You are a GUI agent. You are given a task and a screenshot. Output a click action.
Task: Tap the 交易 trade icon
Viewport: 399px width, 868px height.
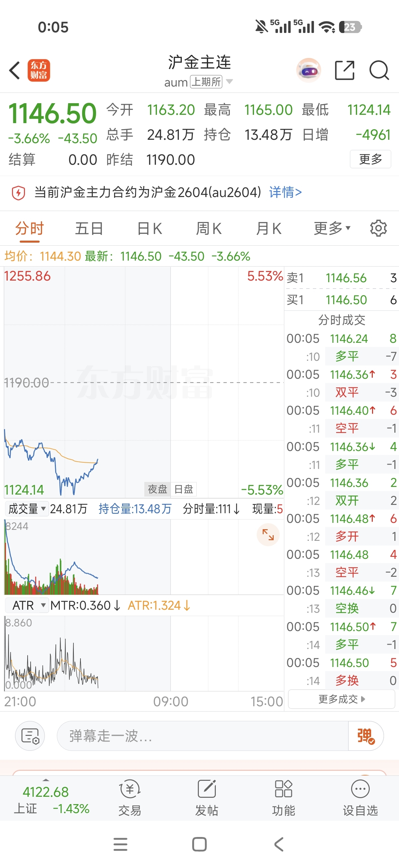pyautogui.click(x=130, y=797)
